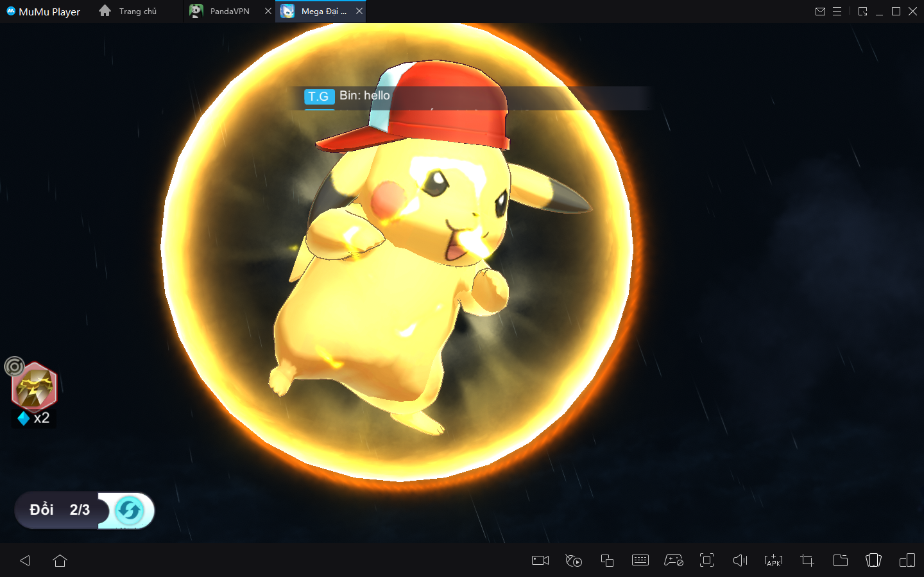Switch to the Trang chủ home tab
924x577 pixels.
click(x=137, y=12)
